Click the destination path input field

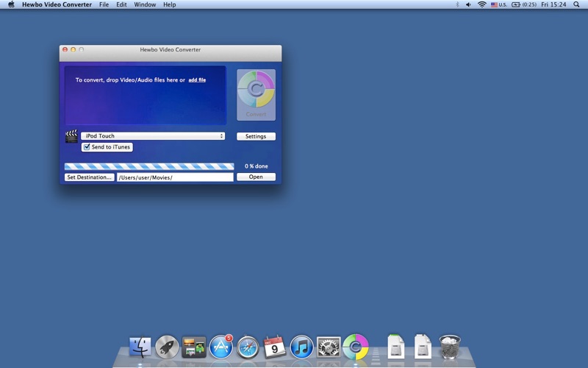[x=175, y=177]
